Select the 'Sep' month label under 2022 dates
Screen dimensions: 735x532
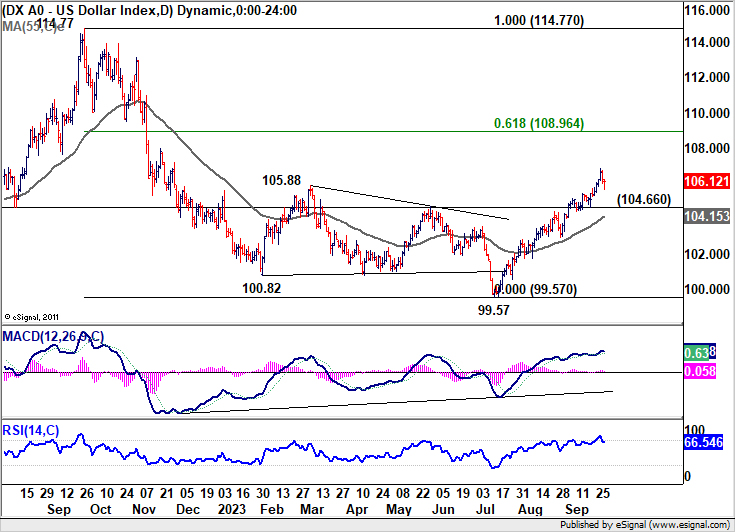59,509
